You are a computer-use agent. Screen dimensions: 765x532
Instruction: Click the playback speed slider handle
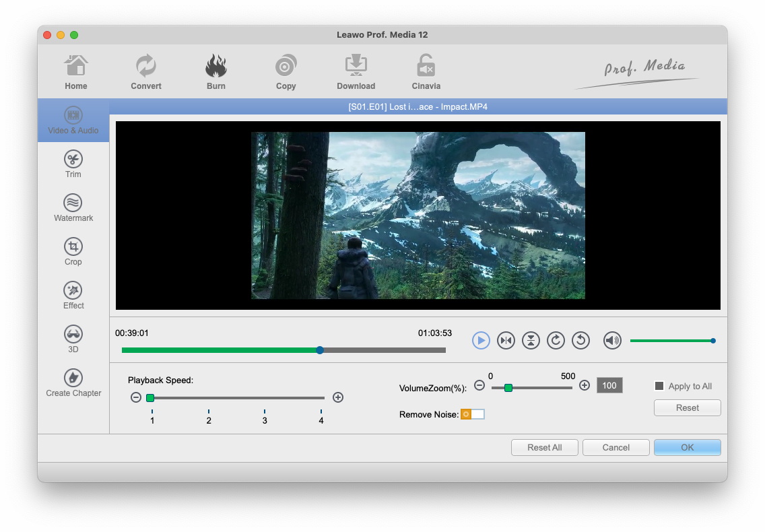[150, 398]
